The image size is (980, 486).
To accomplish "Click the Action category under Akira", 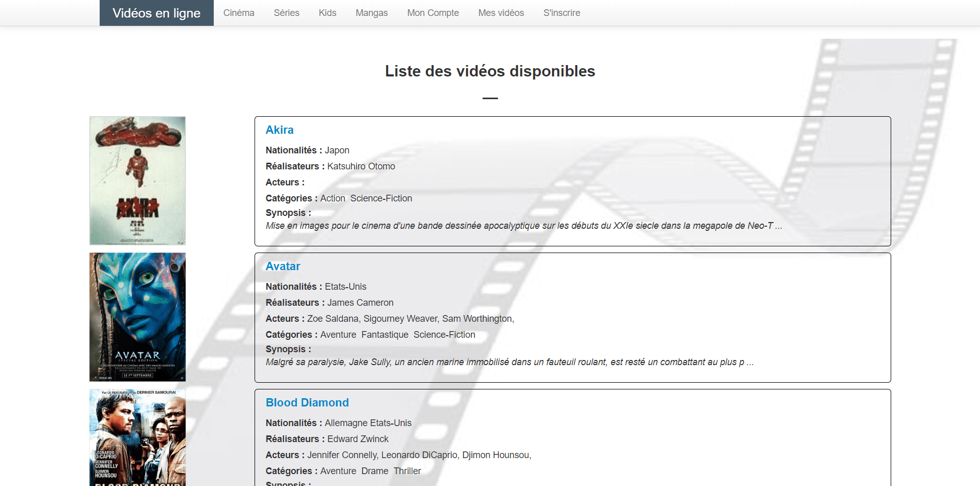I will 333,198.
